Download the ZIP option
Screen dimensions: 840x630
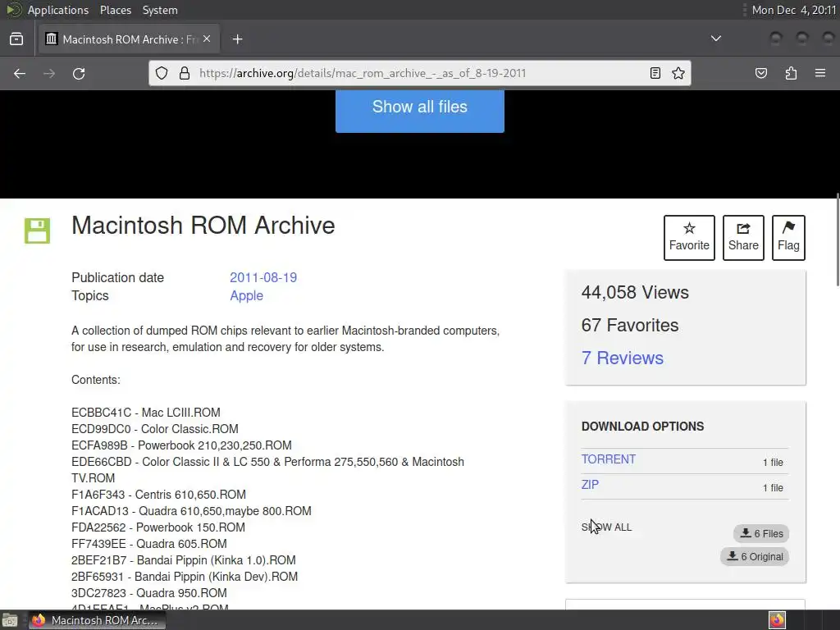click(x=590, y=484)
